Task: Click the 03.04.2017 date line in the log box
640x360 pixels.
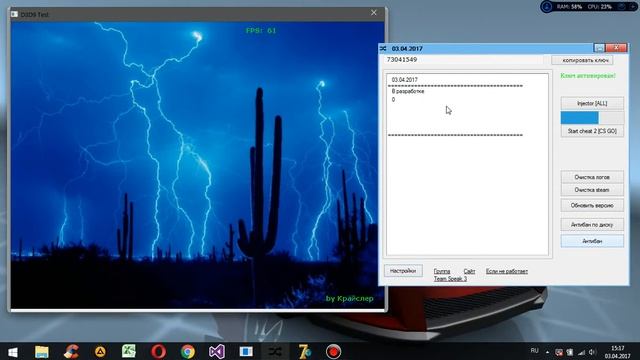Action: (404, 80)
